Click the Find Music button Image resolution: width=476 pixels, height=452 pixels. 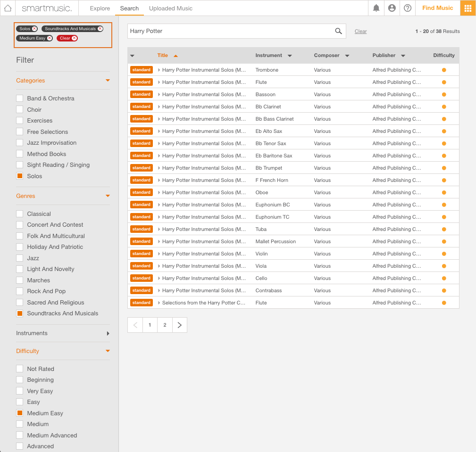(x=437, y=8)
